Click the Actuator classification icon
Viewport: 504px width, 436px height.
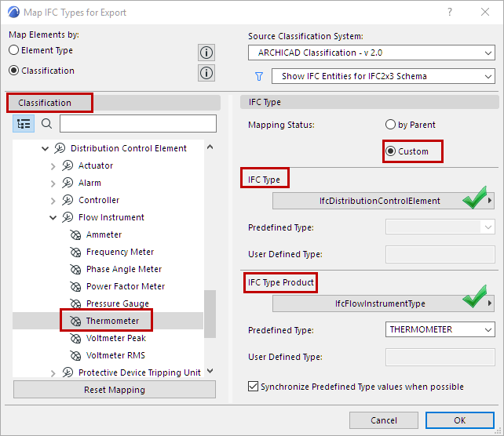point(67,165)
